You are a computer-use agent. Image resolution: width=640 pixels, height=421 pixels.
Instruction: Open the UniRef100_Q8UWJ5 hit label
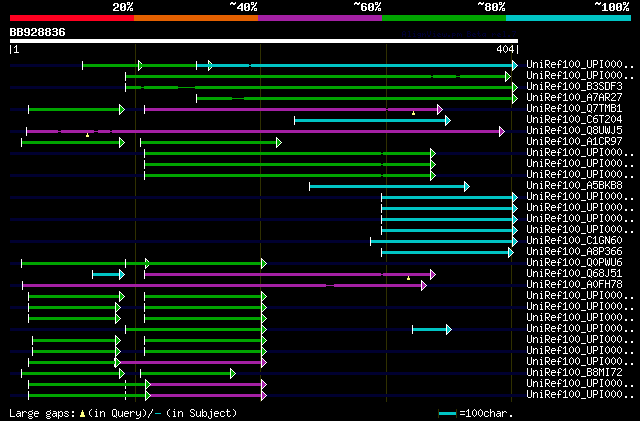[x=574, y=131]
